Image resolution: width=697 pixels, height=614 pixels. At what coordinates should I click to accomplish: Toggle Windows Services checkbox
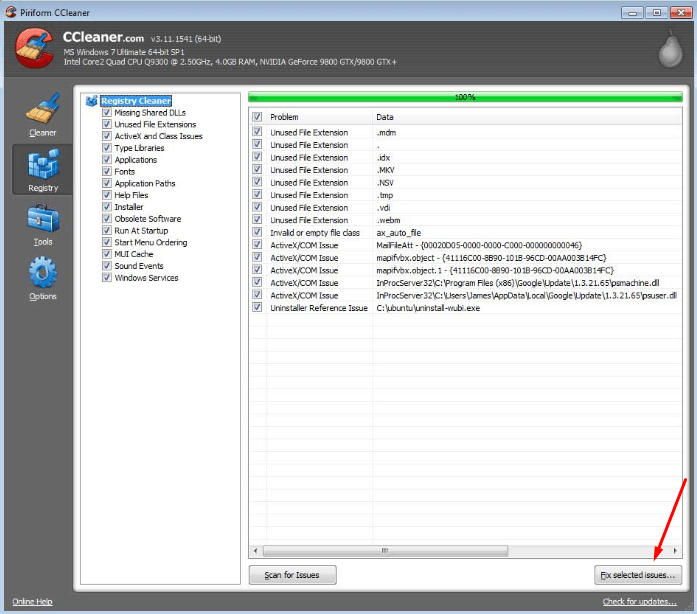(x=107, y=277)
